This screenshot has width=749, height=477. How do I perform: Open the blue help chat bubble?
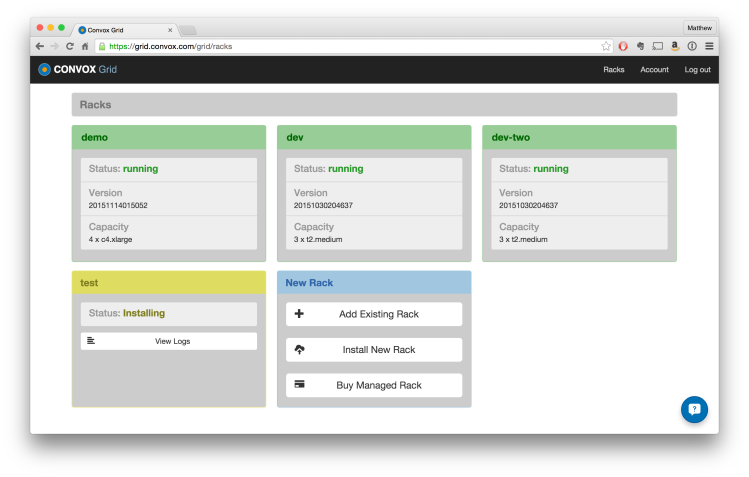click(x=694, y=409)
